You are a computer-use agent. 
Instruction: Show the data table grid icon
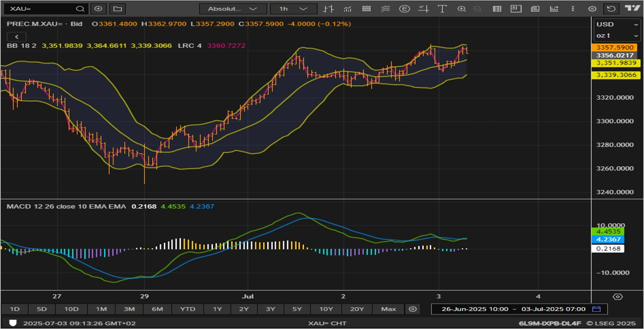[x=497, y=9]
